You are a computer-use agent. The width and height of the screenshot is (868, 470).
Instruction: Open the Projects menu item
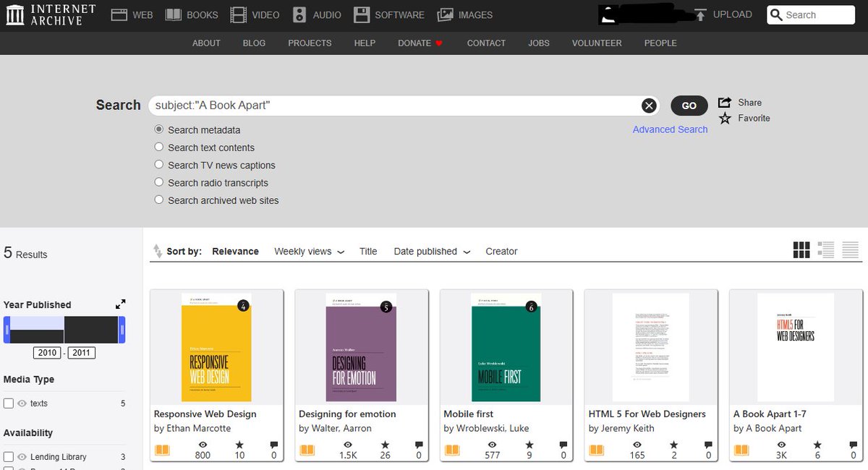310,43
